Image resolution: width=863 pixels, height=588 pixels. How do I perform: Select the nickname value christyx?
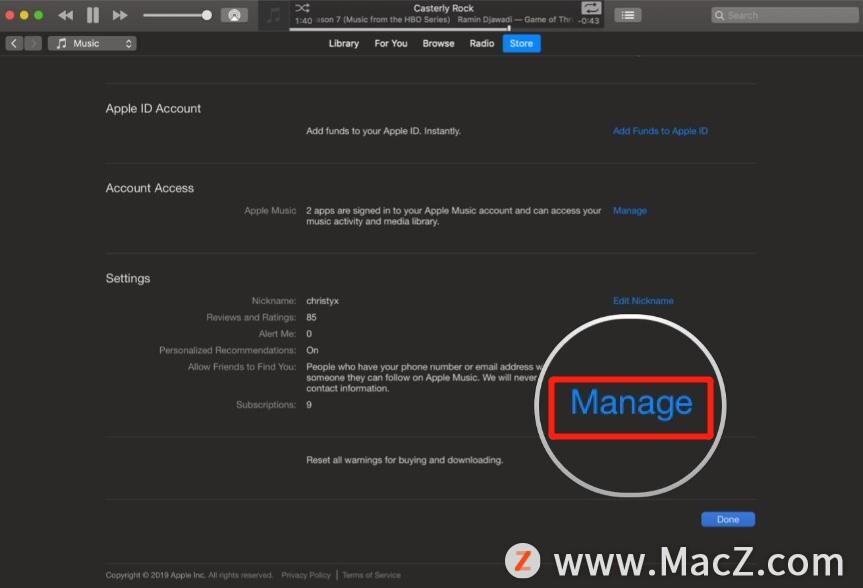click(x=323, y=301)
